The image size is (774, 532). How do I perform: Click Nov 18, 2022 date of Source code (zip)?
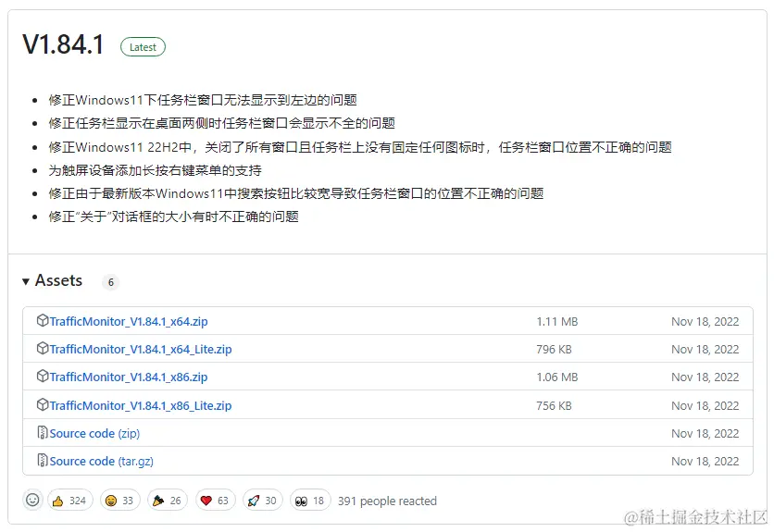coord(705,433)
